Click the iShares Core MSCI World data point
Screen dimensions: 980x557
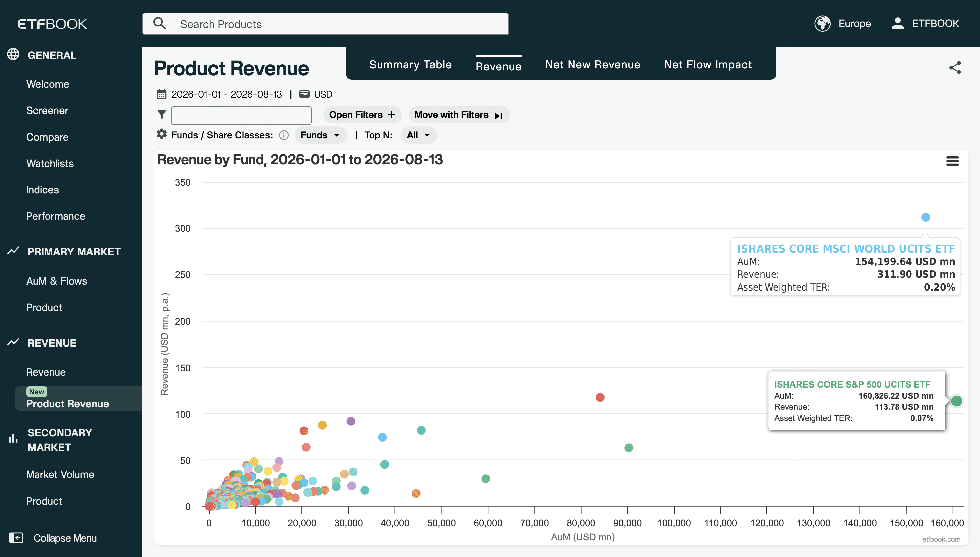pyautogui.click(x=925, y=217)
